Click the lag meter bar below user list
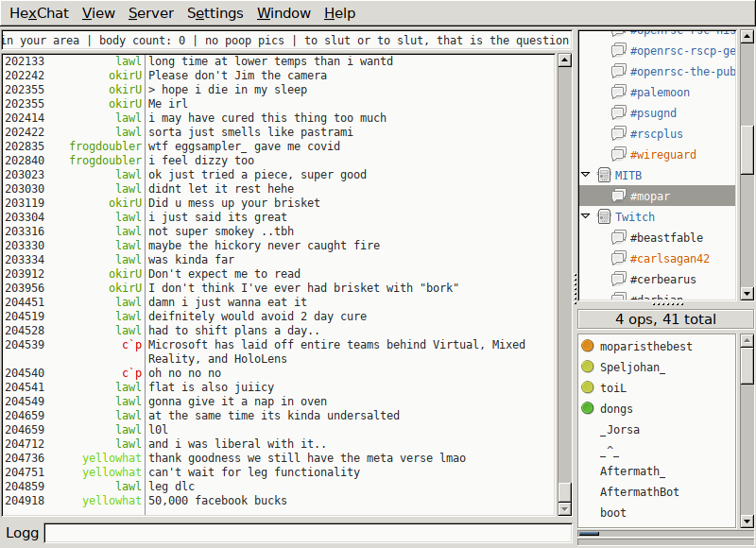Viewport: 756px width, 548px height. point(665,534)
